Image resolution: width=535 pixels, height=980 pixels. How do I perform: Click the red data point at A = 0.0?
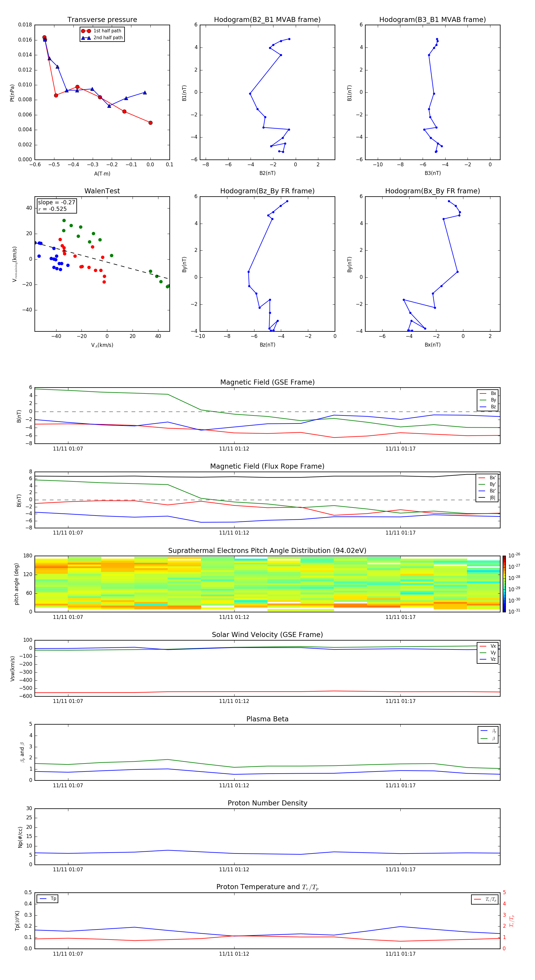pyautogui.click(x=150, y=123)
